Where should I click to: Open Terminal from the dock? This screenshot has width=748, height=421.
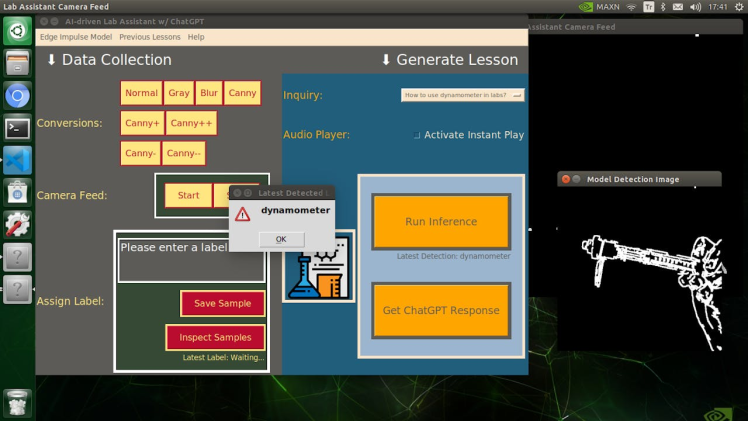tap(17, 128)
